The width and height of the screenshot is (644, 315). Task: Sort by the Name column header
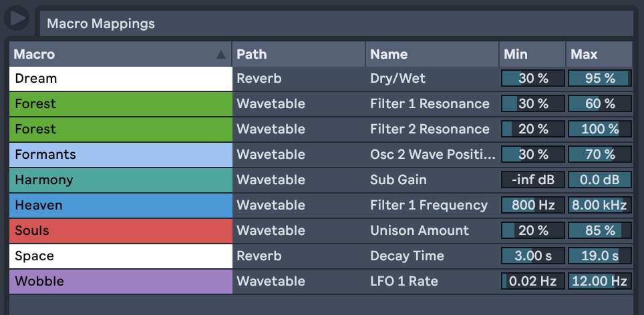pos(432,55)
